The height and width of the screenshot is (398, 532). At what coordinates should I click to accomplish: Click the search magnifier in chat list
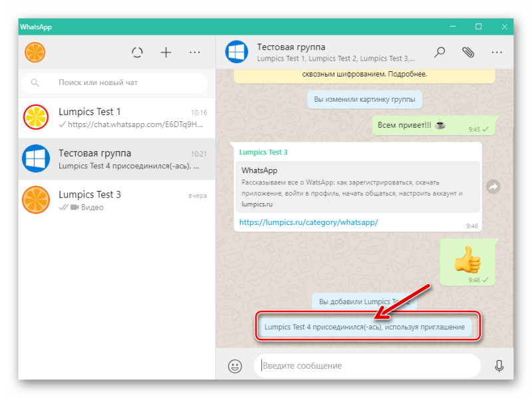tap(35, 83)
